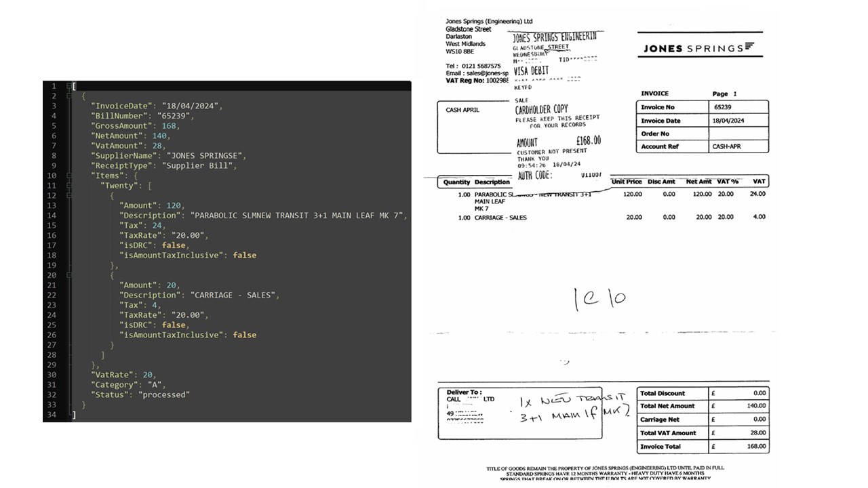
Task: Click "CARDHOLDER COPY" on the card receipt
Action: tap(541, 109)
